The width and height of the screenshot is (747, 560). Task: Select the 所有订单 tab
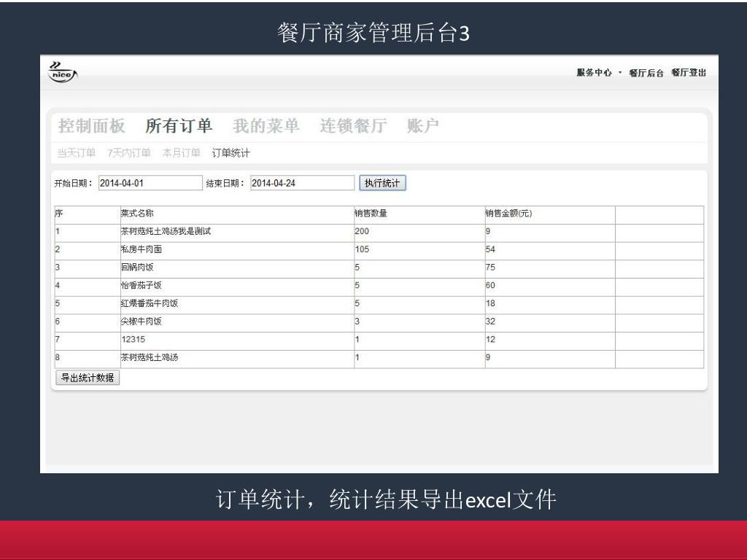point(179,125)
